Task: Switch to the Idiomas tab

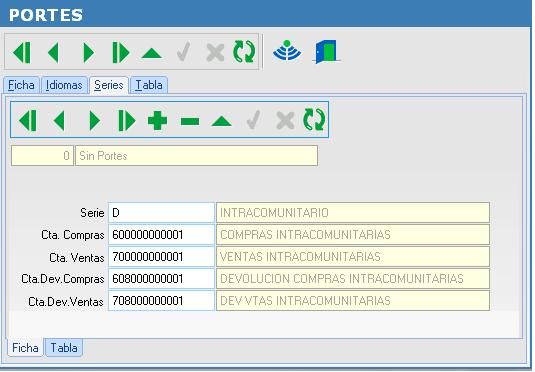Action: (x=64, y=85)
